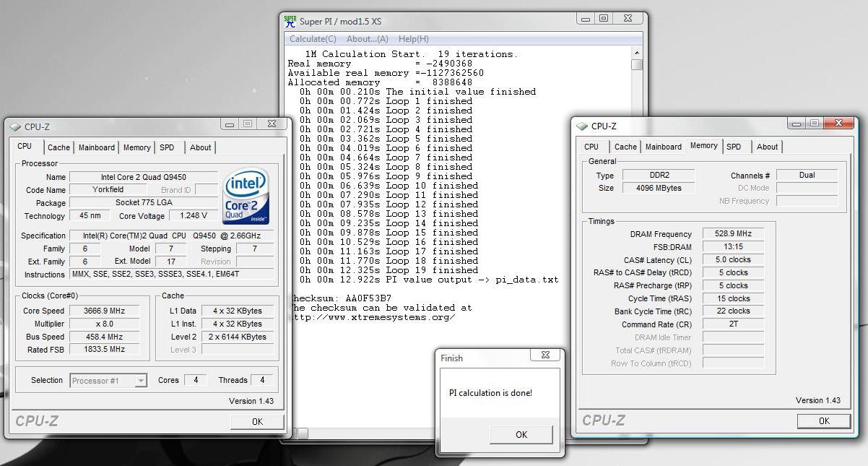This screenshot has width=868, height=466.
Task: Click OK in the left CPU-Z window
Action: pos(257,421)
